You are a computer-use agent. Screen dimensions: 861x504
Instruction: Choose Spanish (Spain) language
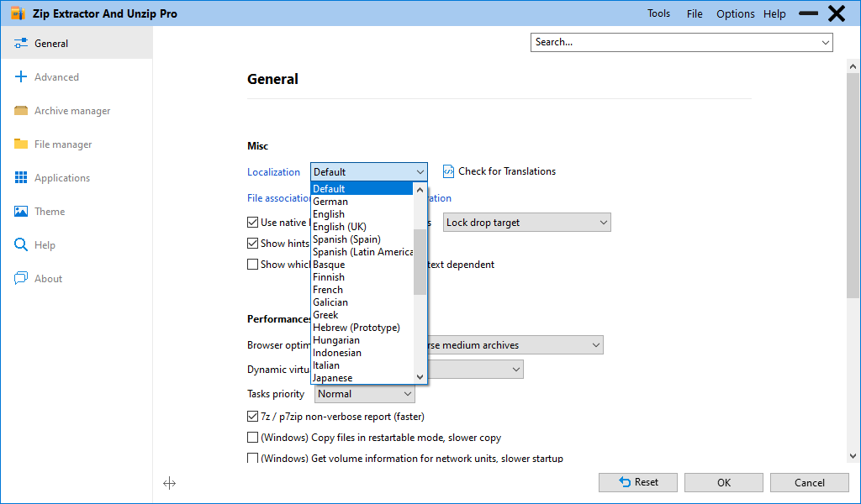(x=362, y=239)
